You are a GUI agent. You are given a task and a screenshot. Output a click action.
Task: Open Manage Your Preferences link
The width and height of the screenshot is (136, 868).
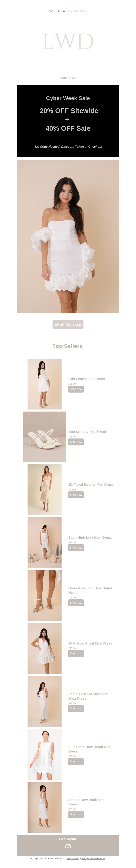[93, 858]
